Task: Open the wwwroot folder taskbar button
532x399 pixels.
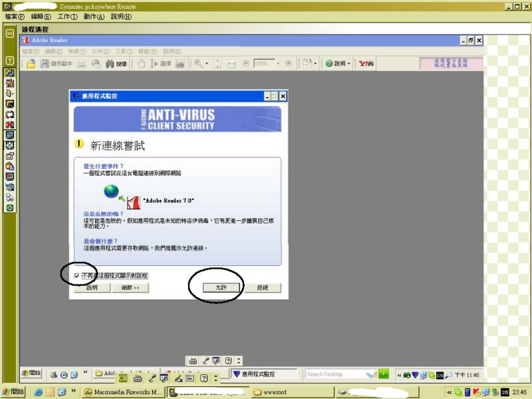Action: [x=292, y=392]
